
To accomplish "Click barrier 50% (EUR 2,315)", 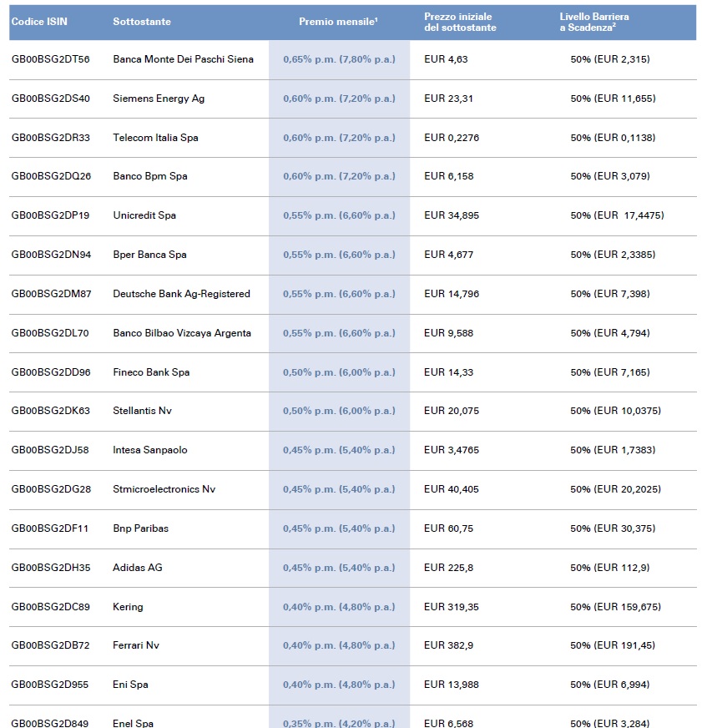I will click(x=610, y=59).
